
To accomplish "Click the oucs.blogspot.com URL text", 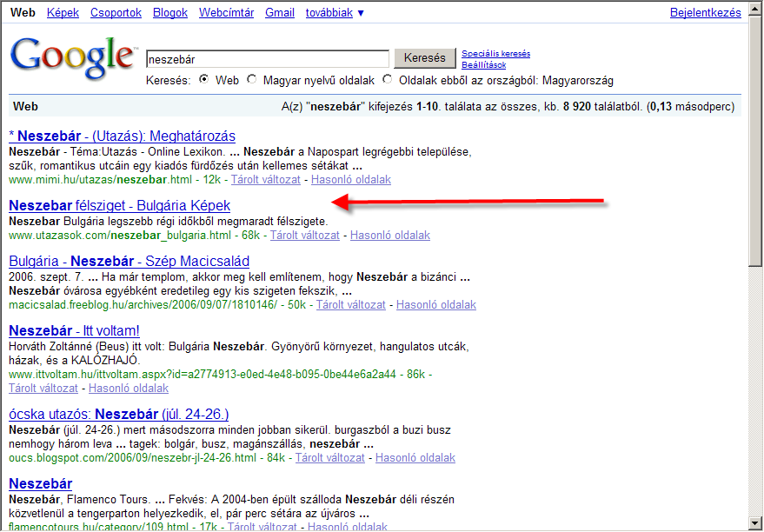I will point(132,458).
